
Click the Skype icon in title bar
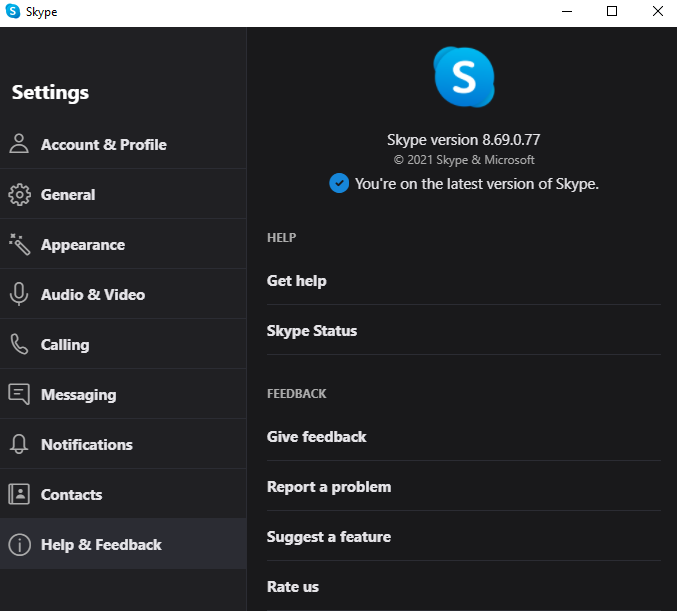[13, 11]
